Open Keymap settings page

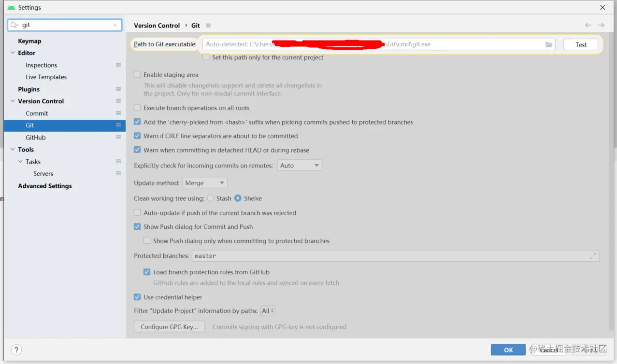29,41
